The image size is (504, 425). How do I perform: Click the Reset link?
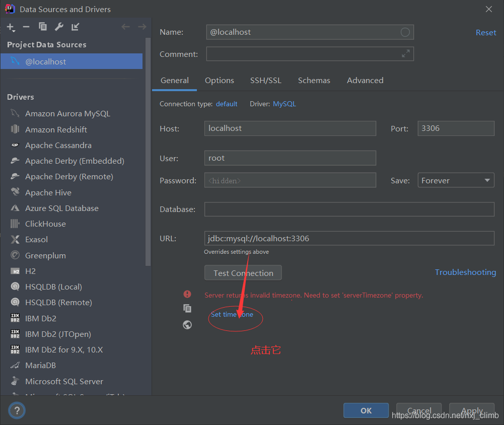click(486, 32)
